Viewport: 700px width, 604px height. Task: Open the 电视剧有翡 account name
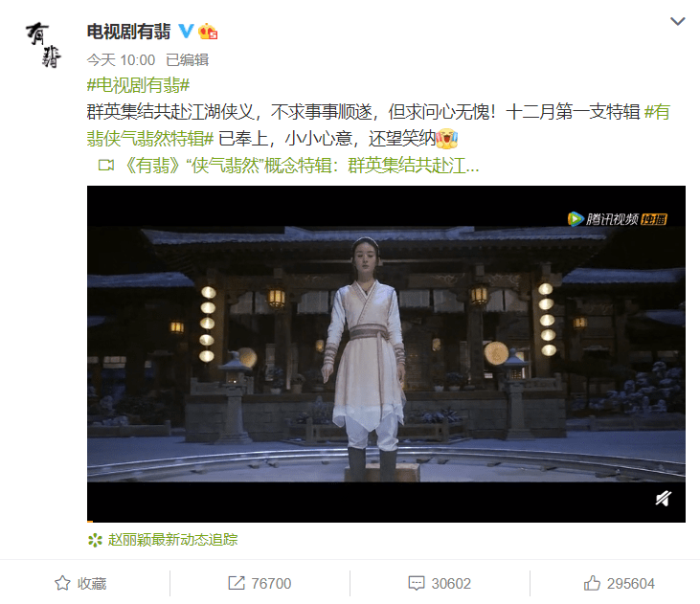[x=128, y=32]
